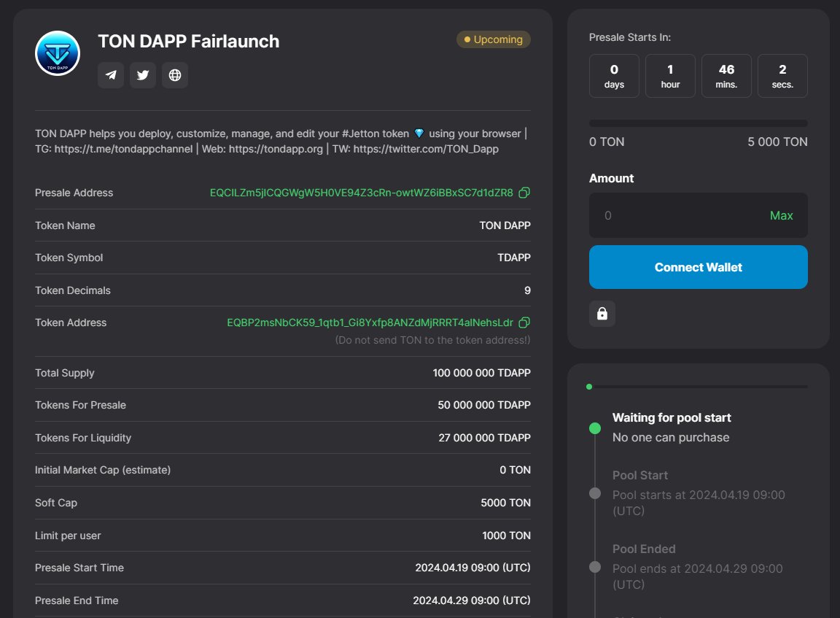Click the Initial Market Cap value 0 TON

[x=515, y=470]
